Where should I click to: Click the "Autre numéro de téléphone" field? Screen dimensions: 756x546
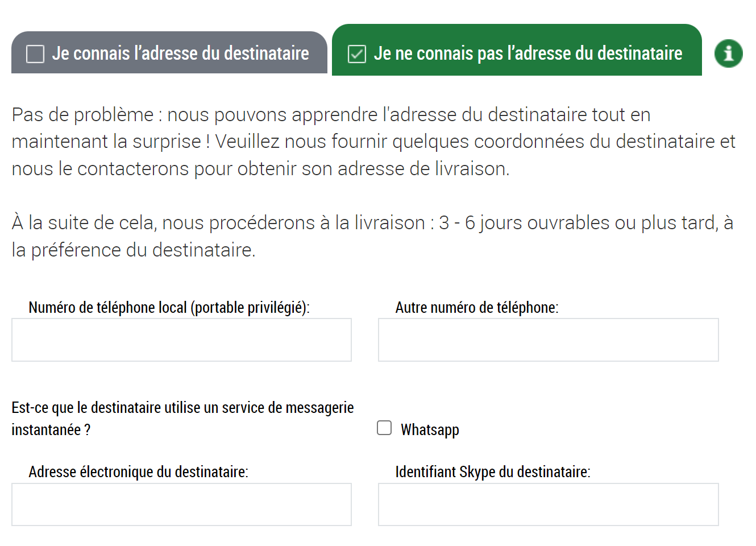coord(547,340)
